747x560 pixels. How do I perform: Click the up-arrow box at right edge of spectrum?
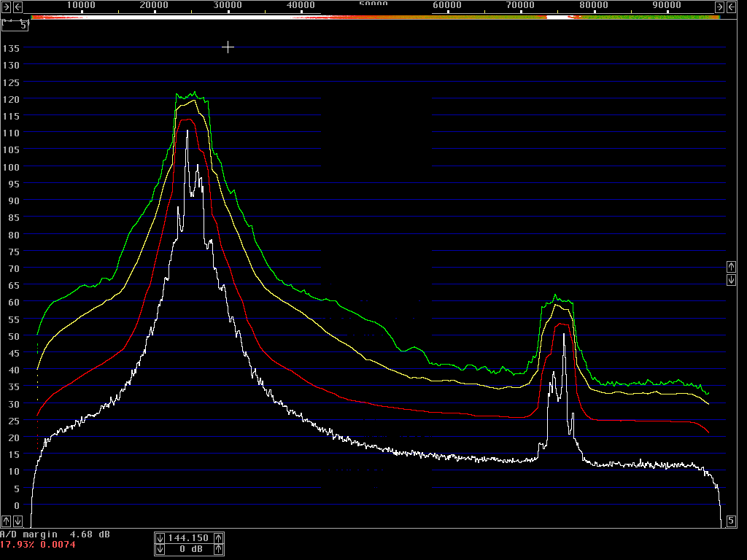(731, 266)
